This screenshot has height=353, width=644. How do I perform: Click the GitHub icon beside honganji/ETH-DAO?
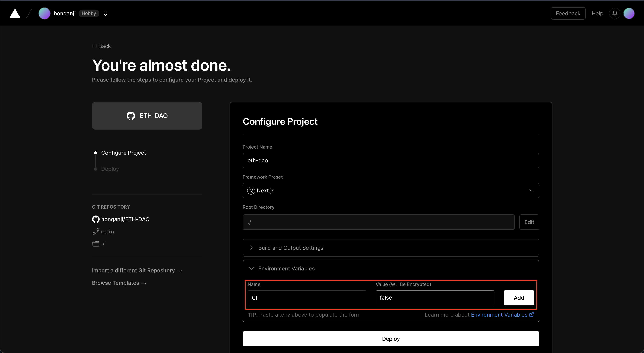(95, 219)
